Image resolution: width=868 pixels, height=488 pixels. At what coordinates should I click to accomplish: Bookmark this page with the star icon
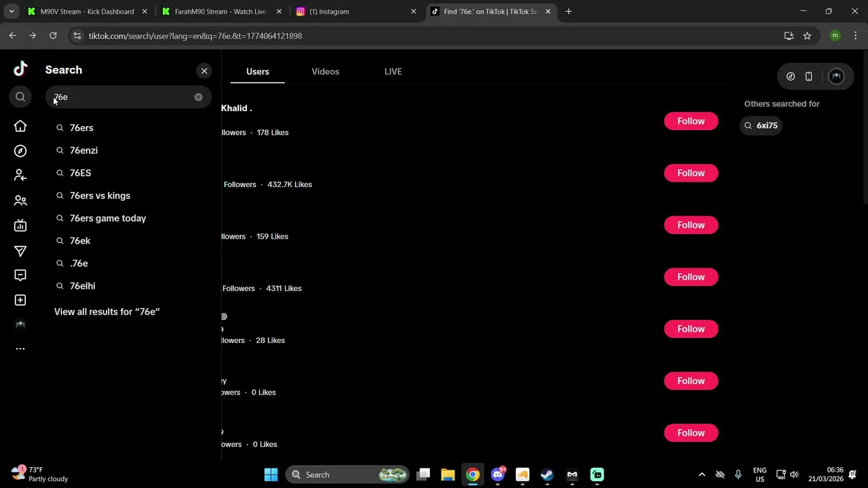pyautogui.click(x=807, y=36)
